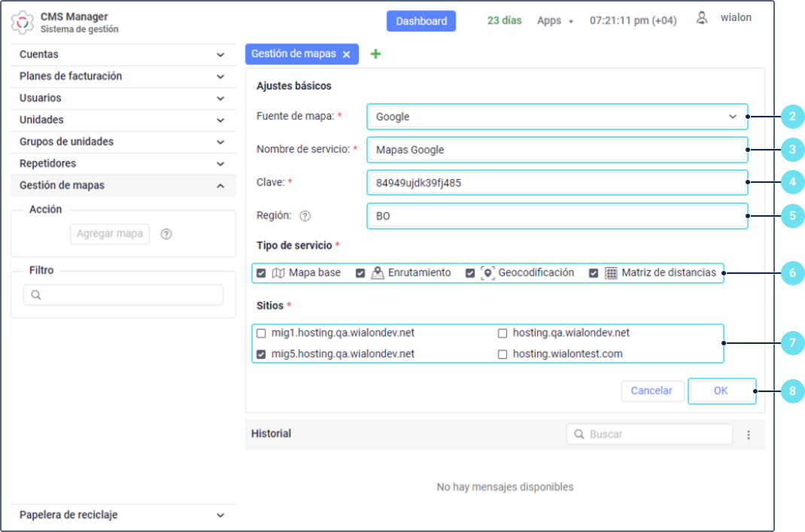The image size is (805, 532).
Task: Click the help icon beside Región
Action: (x=305, y=216)
